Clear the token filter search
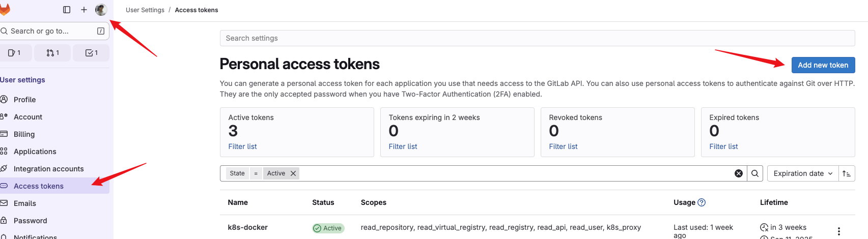 (x=738, y=173)
